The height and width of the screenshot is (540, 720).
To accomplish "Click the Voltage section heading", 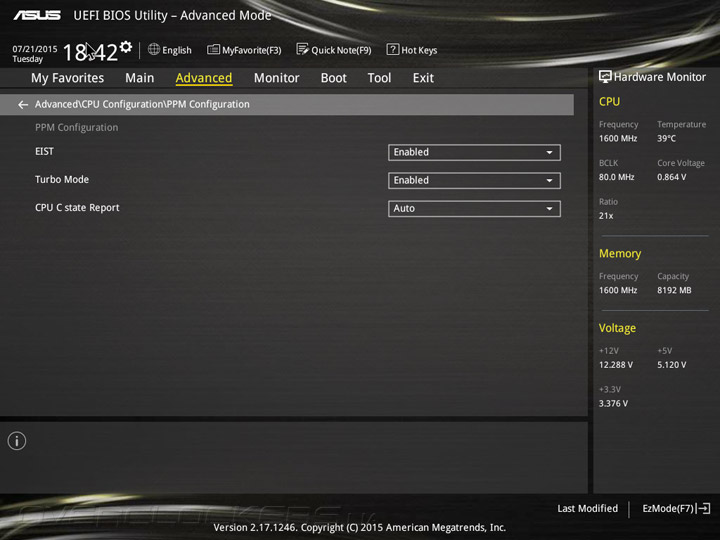I will 617,328.
